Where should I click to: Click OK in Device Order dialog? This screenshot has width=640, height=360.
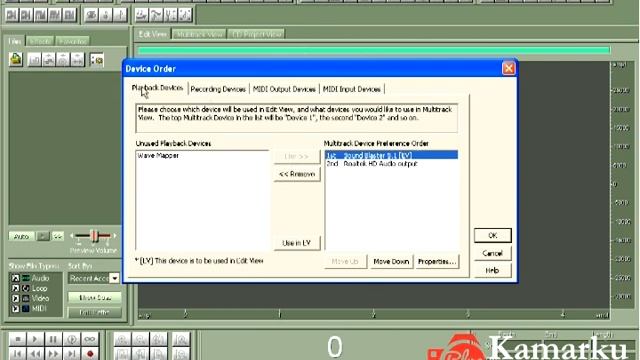(x=493, y=236)
